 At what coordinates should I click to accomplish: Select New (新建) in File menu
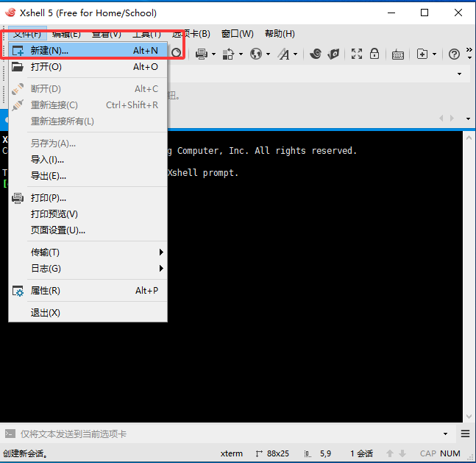coord(88,51)
